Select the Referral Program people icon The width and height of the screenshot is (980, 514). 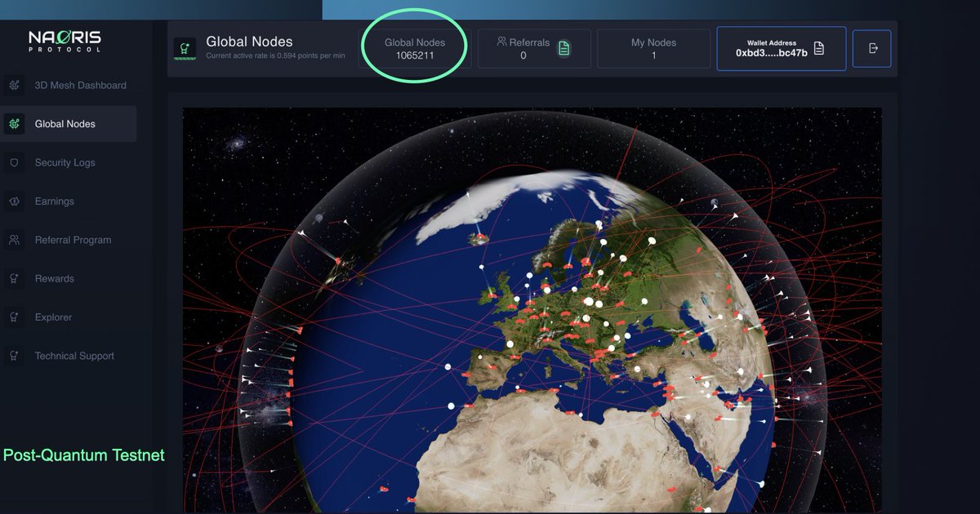pos(13,239)
